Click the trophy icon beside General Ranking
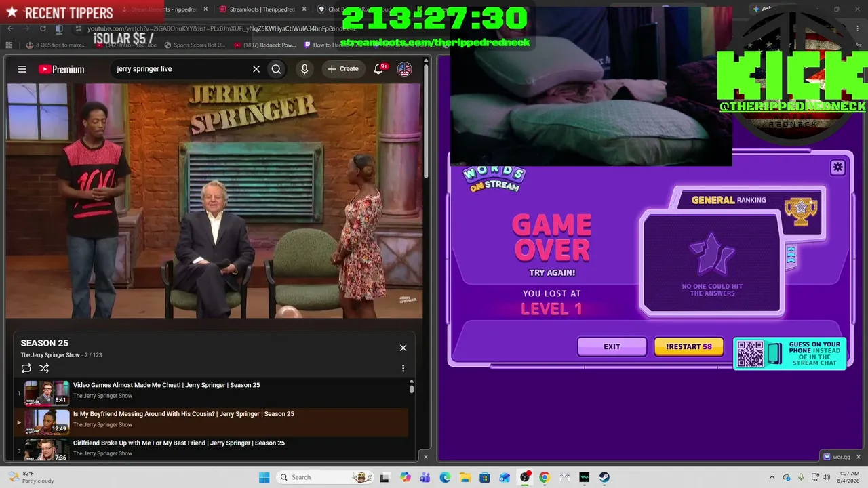Screen dimensions: 868x488 click(x=801, y=211)
